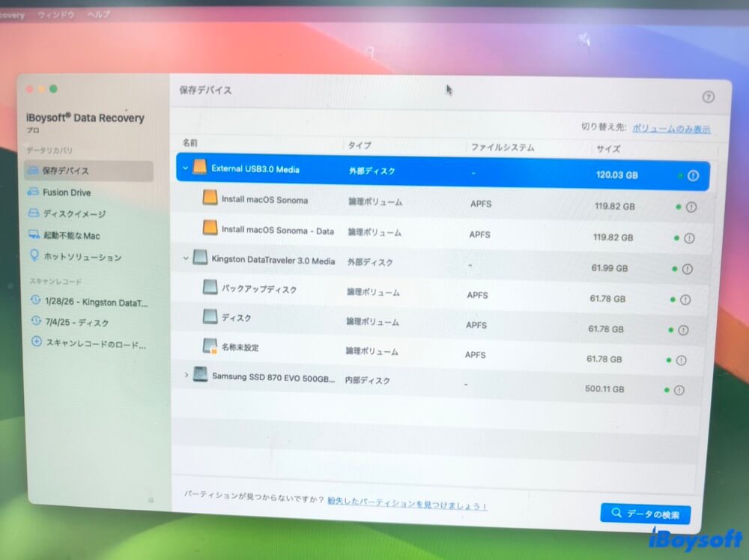Screen dimensions: 749x560
Task: Open the 1/28/26 Kingston scan record
Action: coord(95,302)
